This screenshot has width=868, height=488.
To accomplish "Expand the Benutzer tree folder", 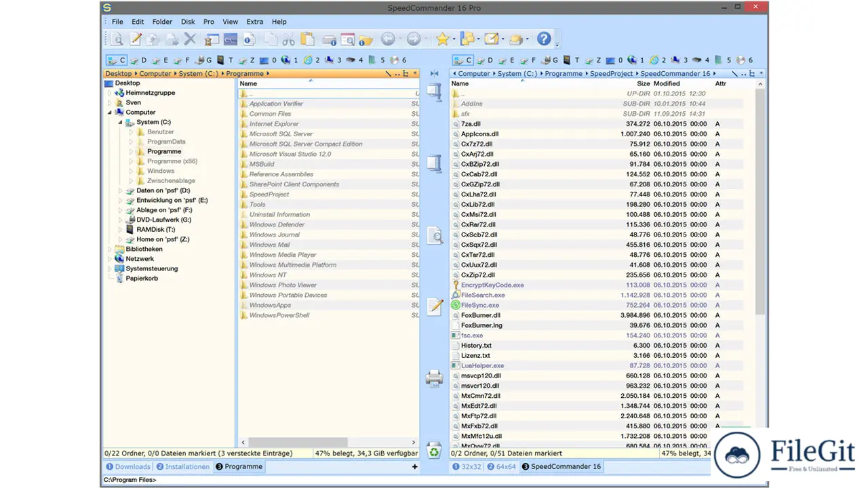I will pyautogui.click(x=132, y=132).
